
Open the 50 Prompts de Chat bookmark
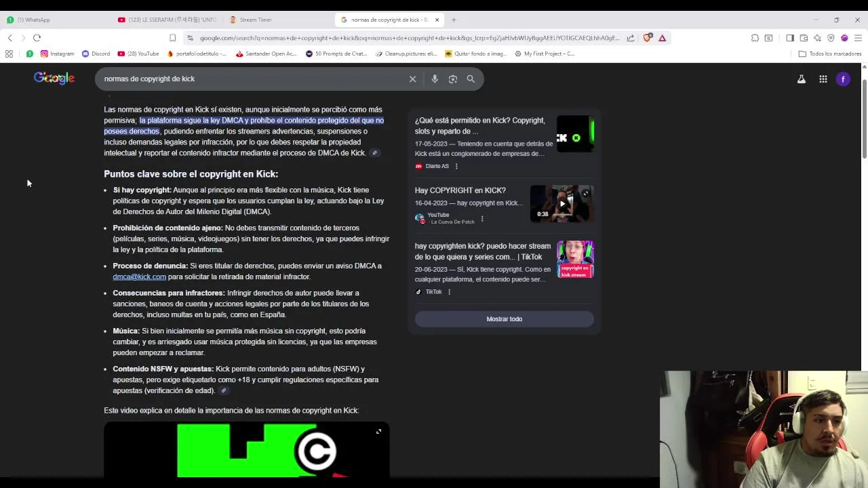tap(336, 54)
